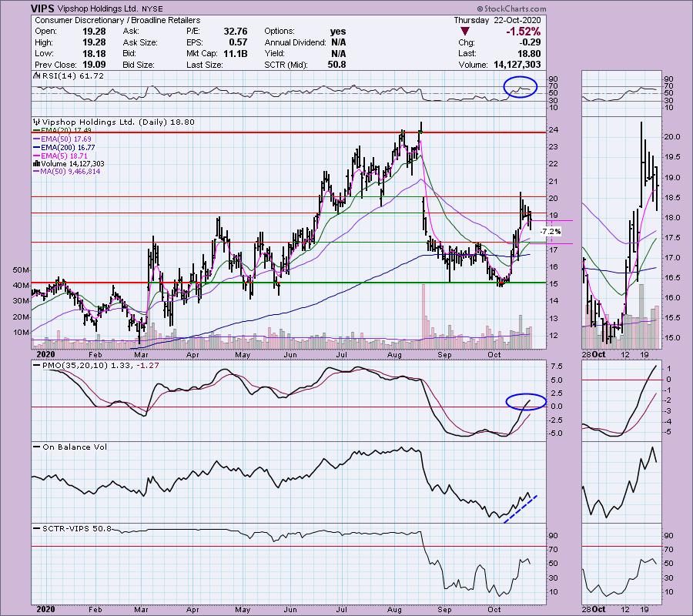Click the blue ellipse on the PMO panel
This screenshot has width=693, height=616.
526,400
